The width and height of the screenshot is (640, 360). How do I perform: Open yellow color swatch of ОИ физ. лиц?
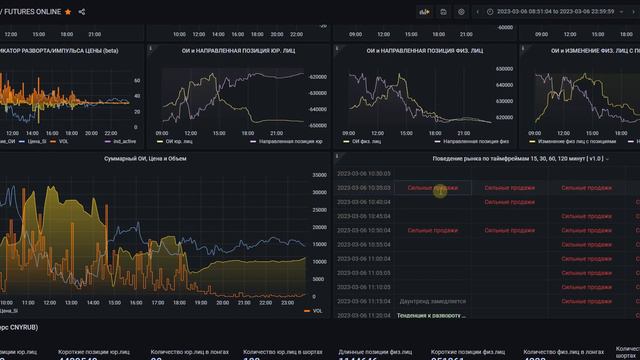tap(346, 141)
